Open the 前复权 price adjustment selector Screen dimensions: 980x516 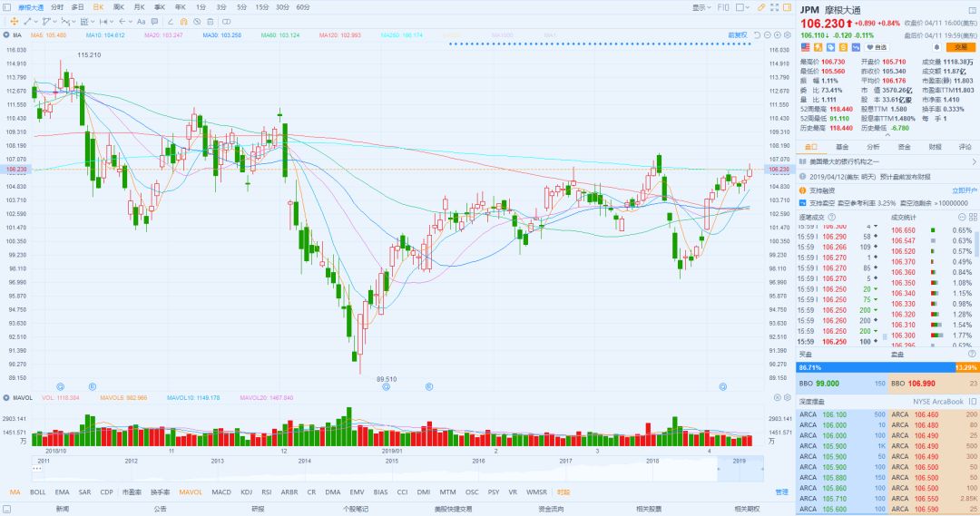pos(737,35)
